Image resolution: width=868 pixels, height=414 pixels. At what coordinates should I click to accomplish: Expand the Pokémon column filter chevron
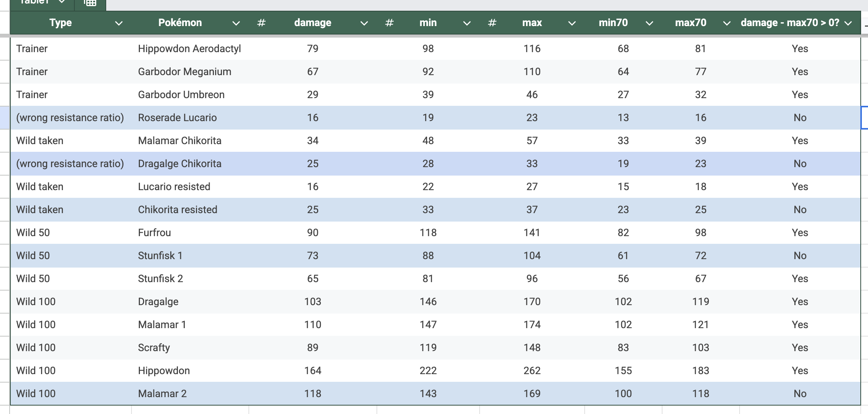pos(236,23)
